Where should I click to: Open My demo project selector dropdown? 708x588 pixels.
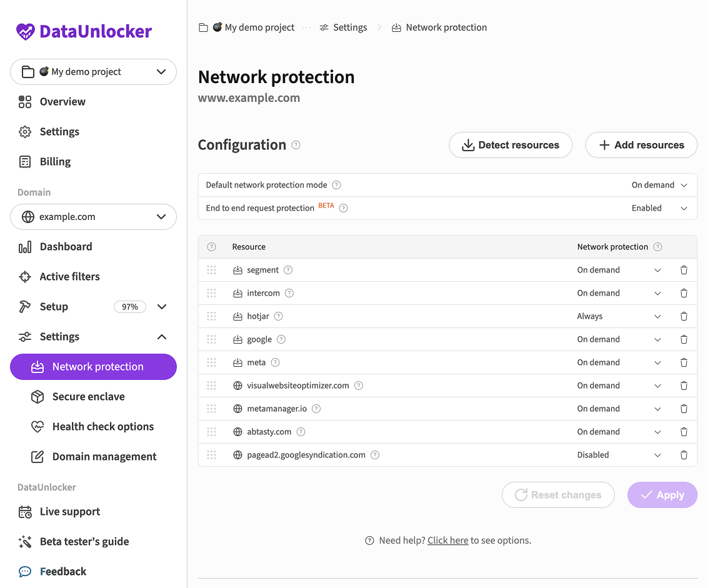93,72
